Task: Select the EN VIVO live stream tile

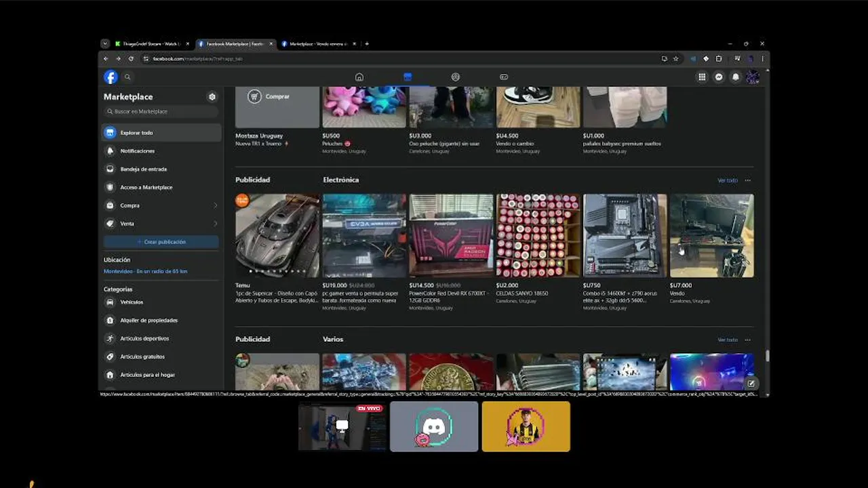Action: (x=342, y=426)
